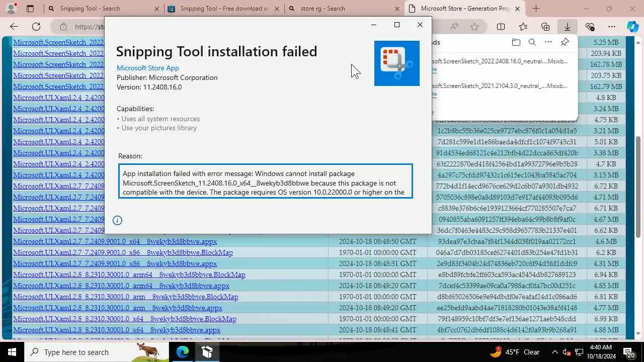Open the Favorites list icon
The width and height of the screenshot is (644, 362).
(523, 27)
